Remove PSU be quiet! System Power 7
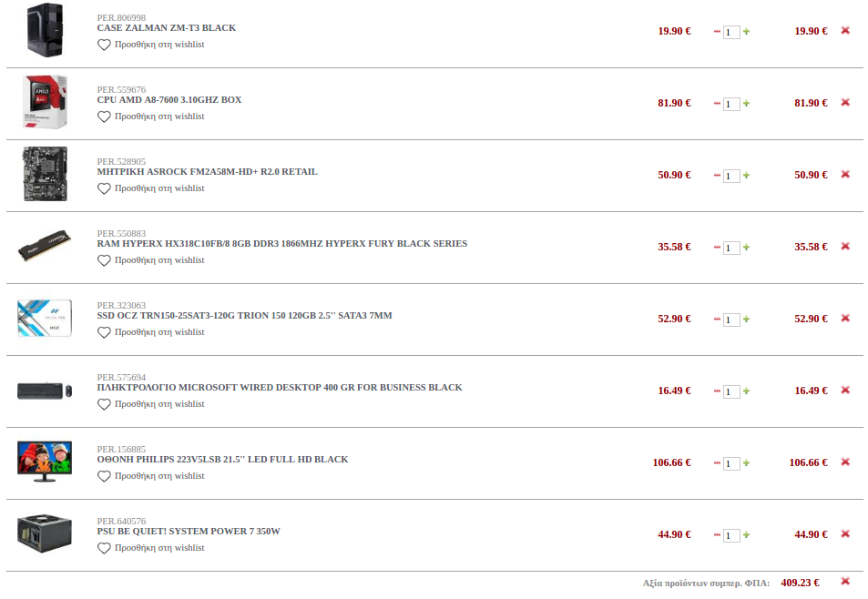Viewport: 868px width, 599px height. [844, 533]
